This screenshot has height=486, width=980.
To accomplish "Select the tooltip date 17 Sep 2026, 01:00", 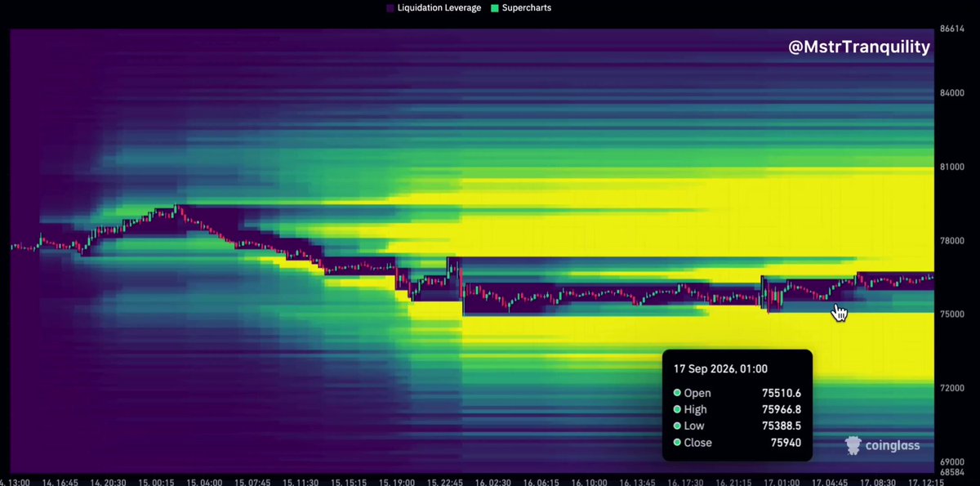I will point(720,368).
